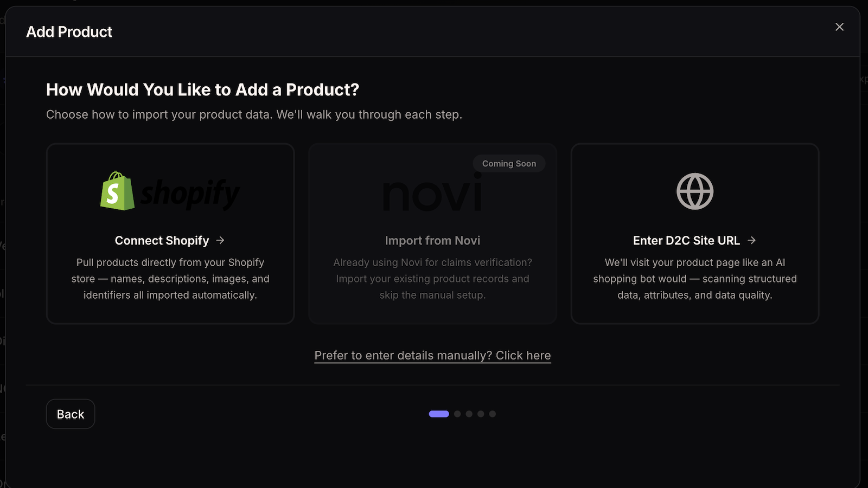Click the Shopify wordmark text logo
This screenshot has width=868, height=488.
click(190, 194)
